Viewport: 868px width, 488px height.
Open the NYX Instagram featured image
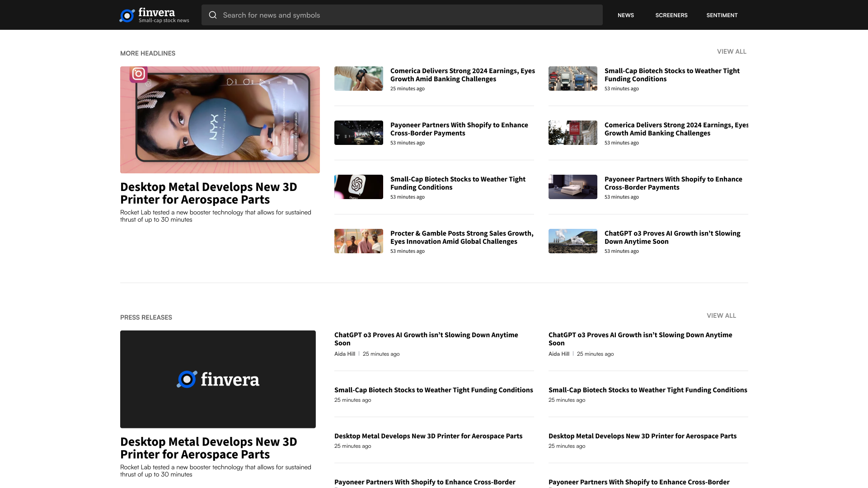[x=220, y=120]
